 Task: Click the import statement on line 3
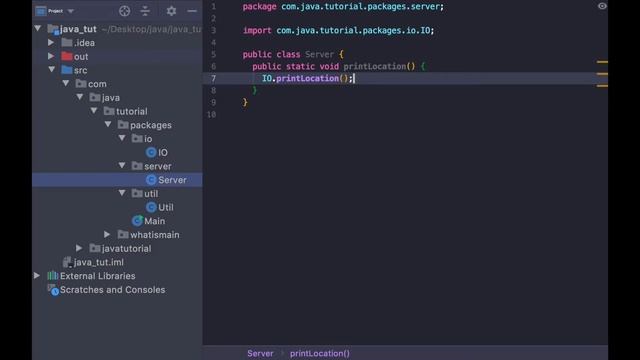tap(338, 30)
